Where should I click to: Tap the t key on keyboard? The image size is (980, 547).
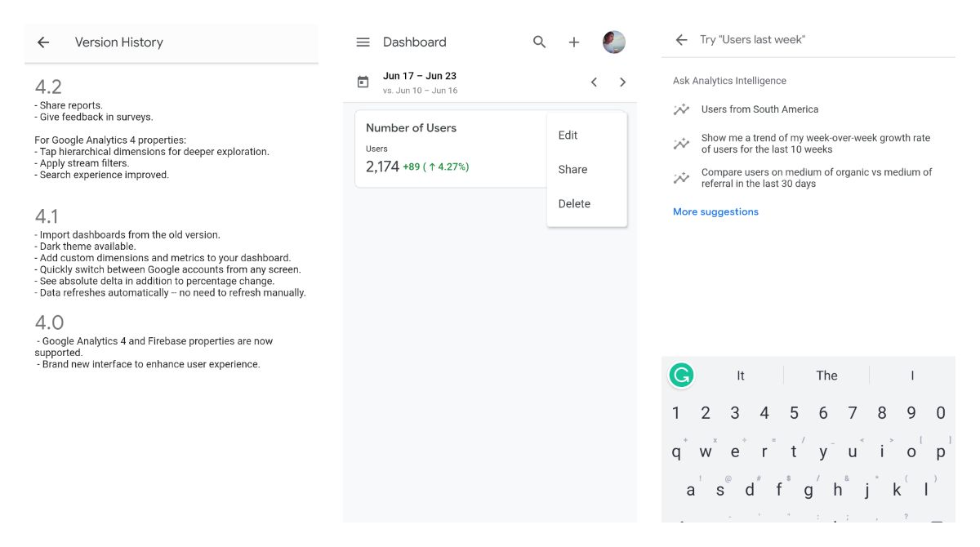pyautogui.click(x=794, y=451)
